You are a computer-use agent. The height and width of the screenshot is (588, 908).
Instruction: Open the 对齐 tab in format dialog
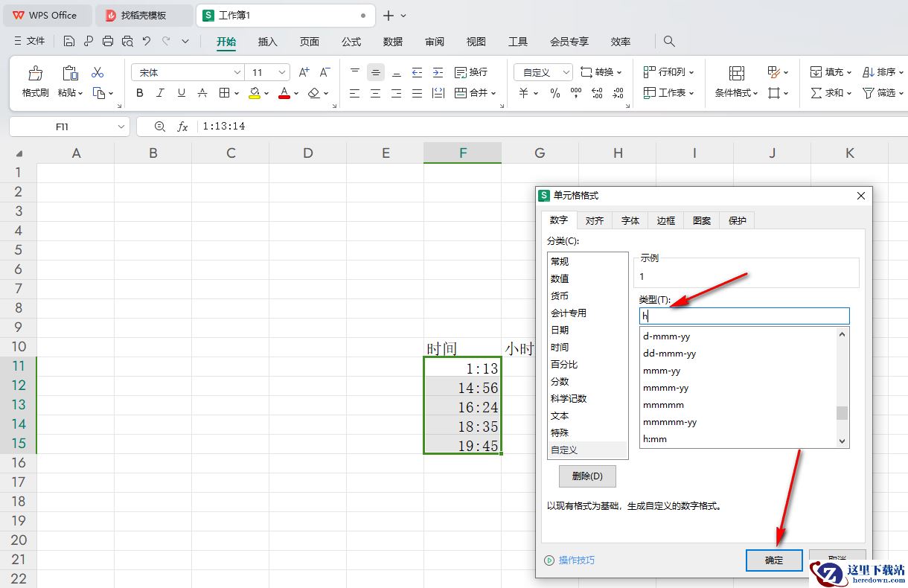coord(595,220)
